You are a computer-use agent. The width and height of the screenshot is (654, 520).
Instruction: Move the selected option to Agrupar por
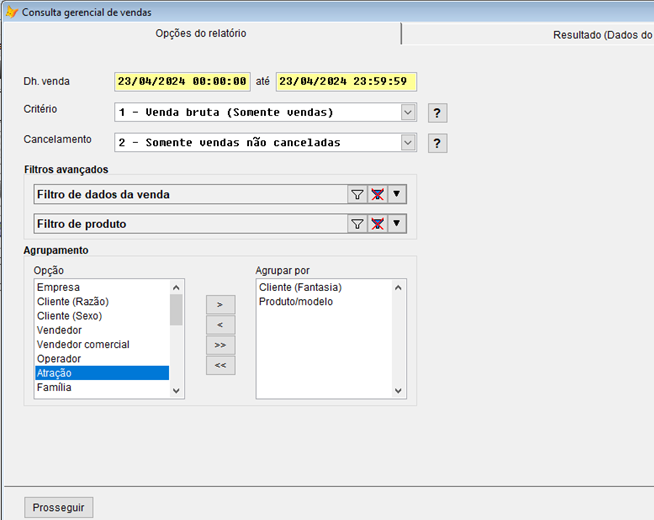[x=220, y=303]
